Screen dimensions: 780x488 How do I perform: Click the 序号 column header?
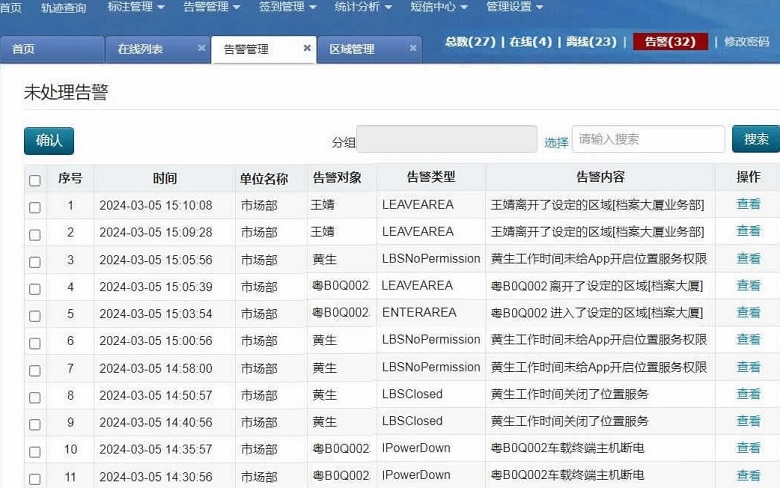[x=70, y=178]
